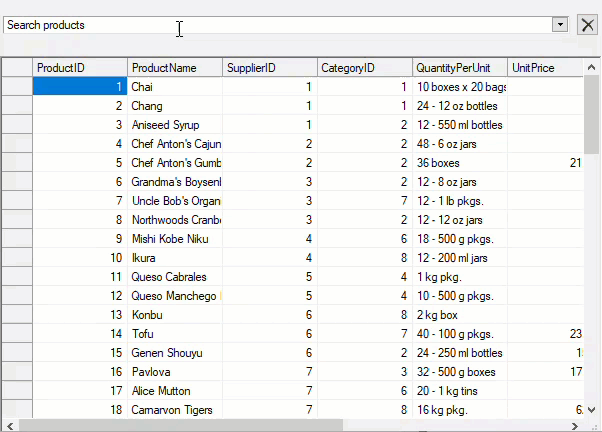
Task: Sort by ProductName column header
Action: tap(175, 68)
